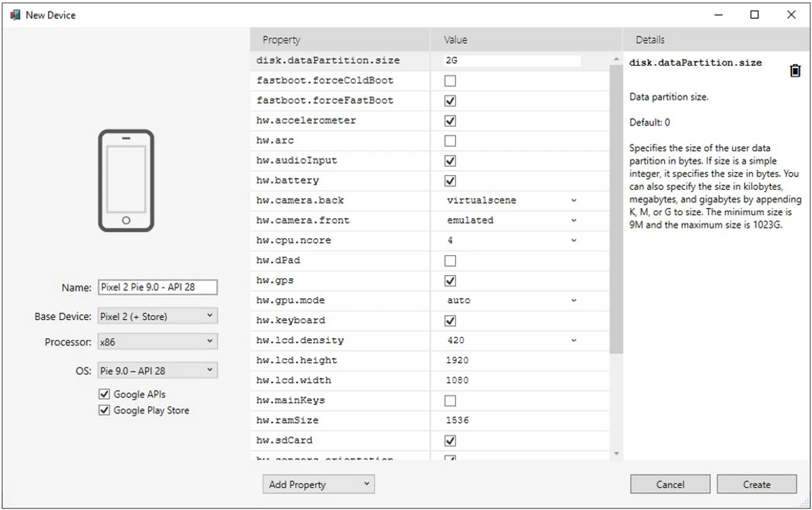812x510 pixels.
Task: Uncheck the Google Play Store option
Action: 104,411
